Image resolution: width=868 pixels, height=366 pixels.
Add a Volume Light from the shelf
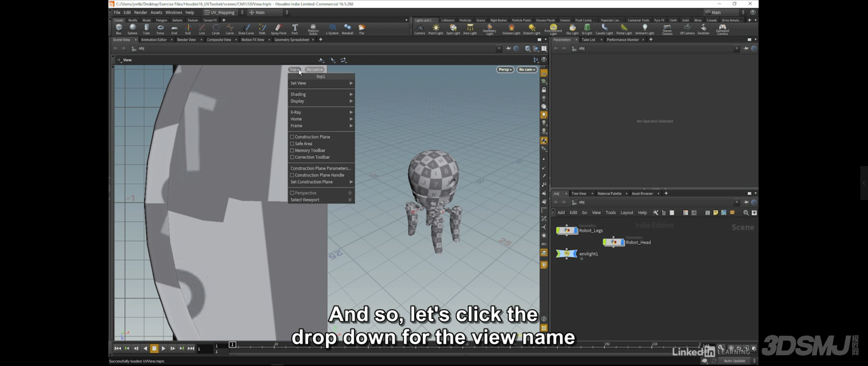[x=511, y=29]
